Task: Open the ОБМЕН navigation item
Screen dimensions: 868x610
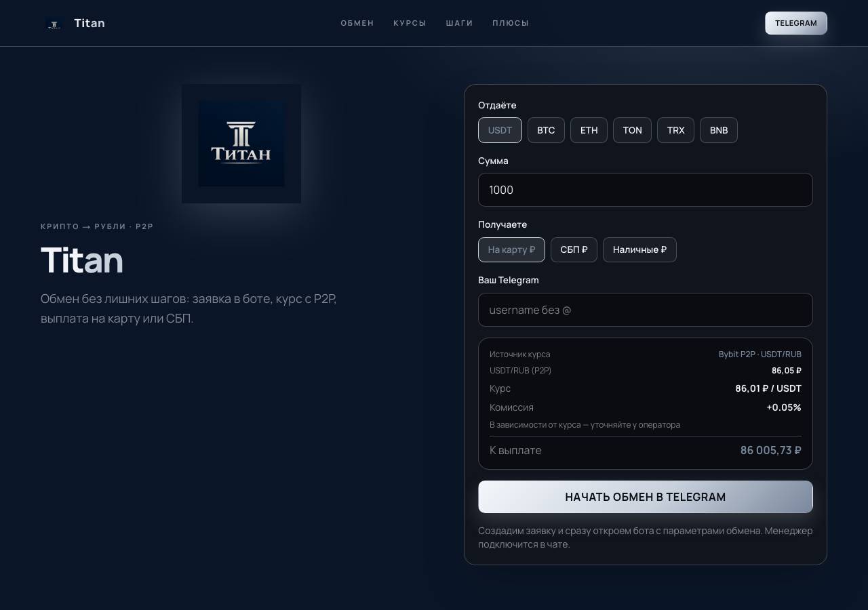Action: click(357, 23)
